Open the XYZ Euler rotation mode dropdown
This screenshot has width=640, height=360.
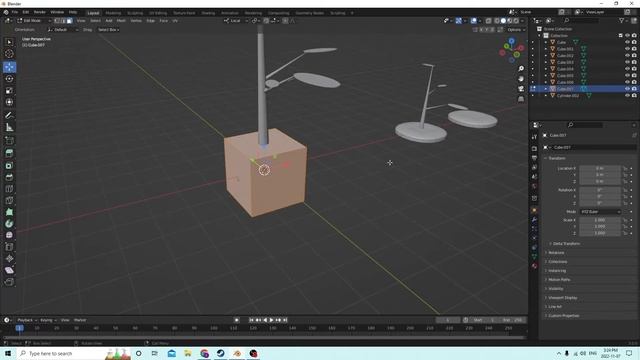(600, 212)
